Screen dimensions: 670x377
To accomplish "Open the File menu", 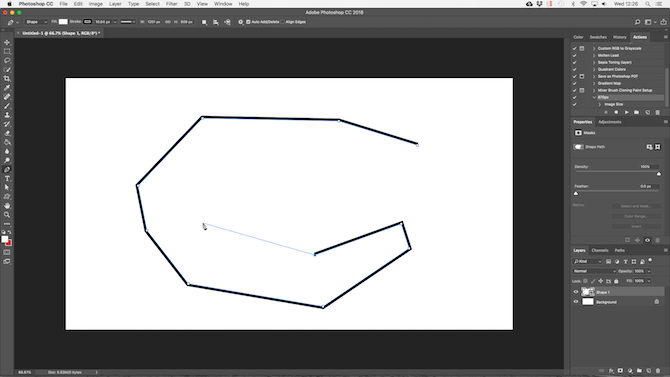I will [64, 4].
